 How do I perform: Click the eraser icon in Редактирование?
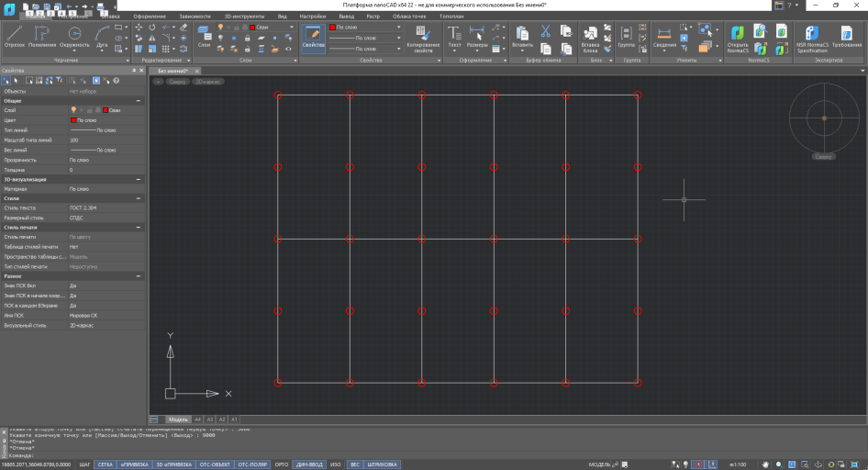click(x=184, y=28)
